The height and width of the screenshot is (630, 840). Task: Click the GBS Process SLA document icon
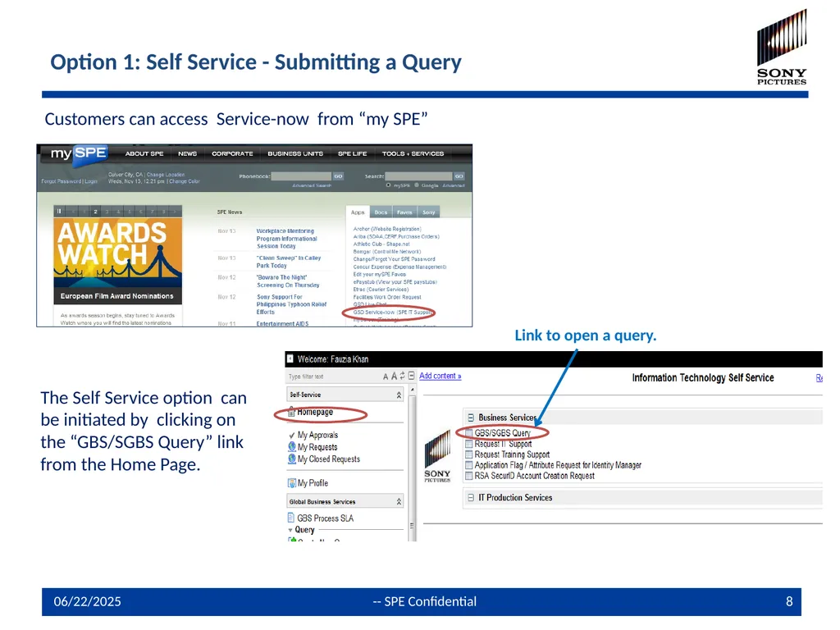pyautogui.click(x=291, y=518)
